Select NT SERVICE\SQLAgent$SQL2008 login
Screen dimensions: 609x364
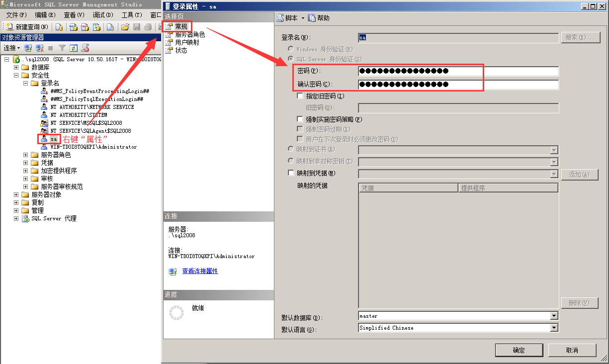(x=90, y=131)
